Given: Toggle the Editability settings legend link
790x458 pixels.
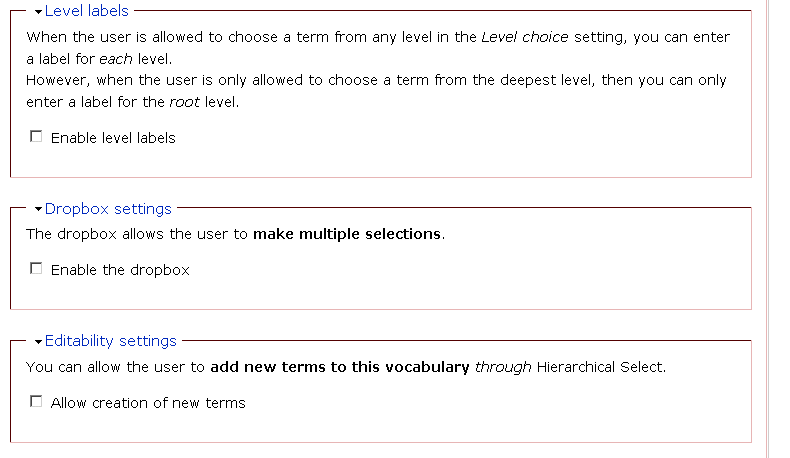Looking at the screenshot, I should [111, 341].
